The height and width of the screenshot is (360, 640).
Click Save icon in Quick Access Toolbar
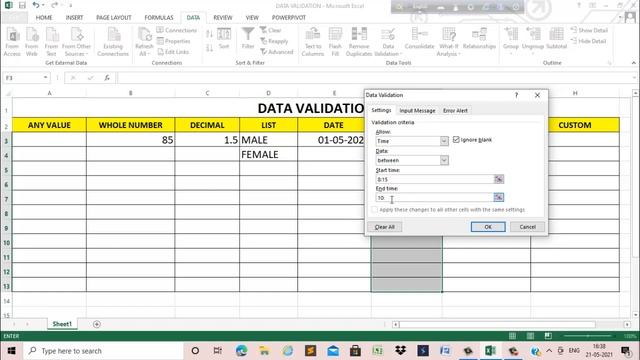tap(22, 5)
